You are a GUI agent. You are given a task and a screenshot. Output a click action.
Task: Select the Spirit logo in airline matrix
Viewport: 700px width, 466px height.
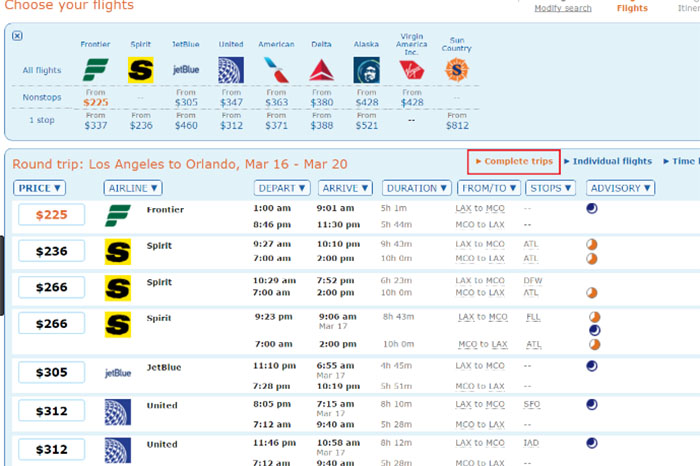tap(140, 69)
